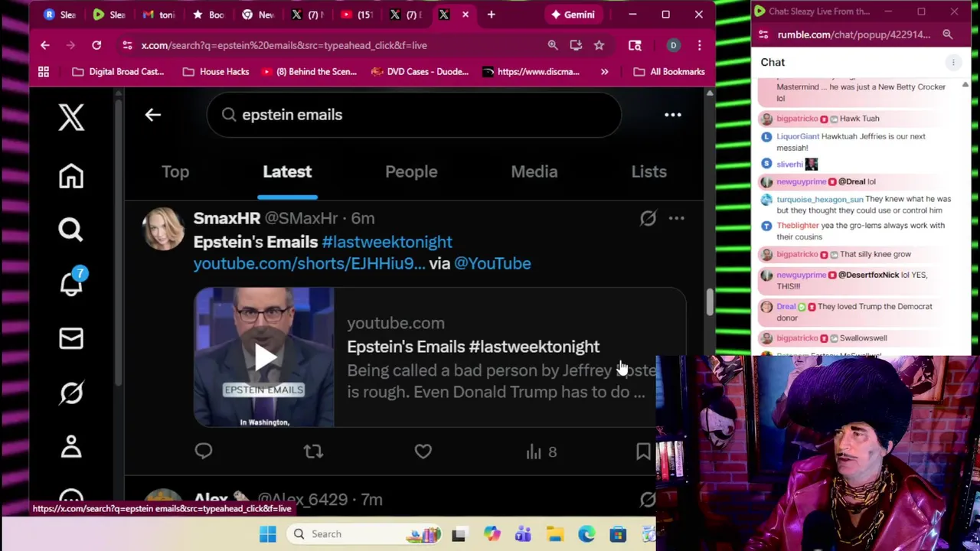Click Grok icon on Alex_6429 post

(x=648, y=499)
